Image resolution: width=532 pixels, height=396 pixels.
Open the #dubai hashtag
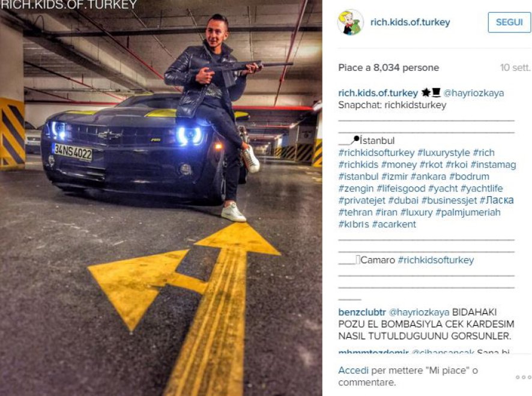(404, 200)
